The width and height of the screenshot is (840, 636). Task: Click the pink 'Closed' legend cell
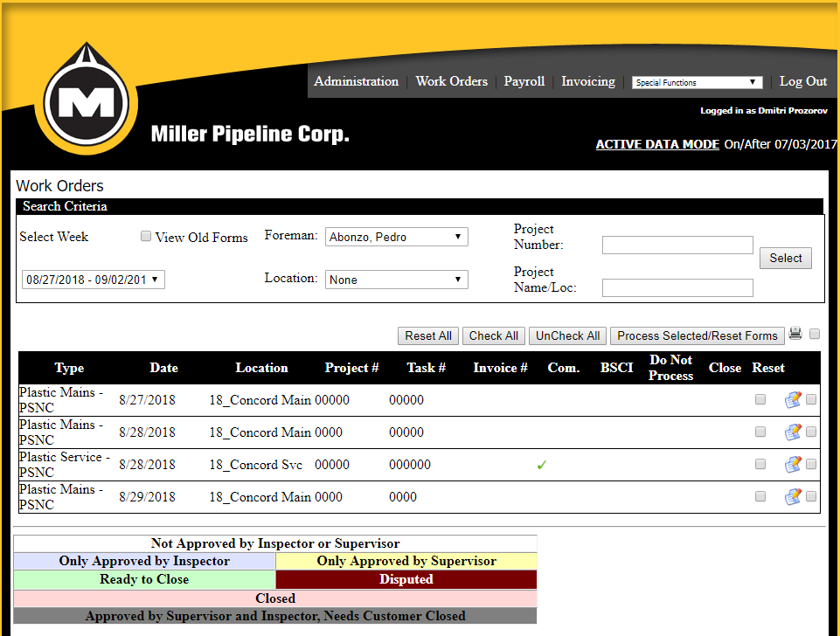coord(275,598)
